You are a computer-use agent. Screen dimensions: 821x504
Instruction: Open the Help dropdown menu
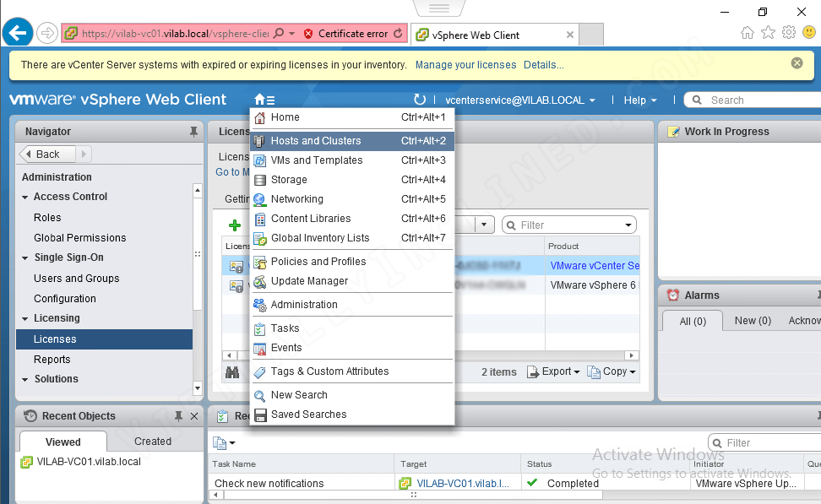coord(640,100)
